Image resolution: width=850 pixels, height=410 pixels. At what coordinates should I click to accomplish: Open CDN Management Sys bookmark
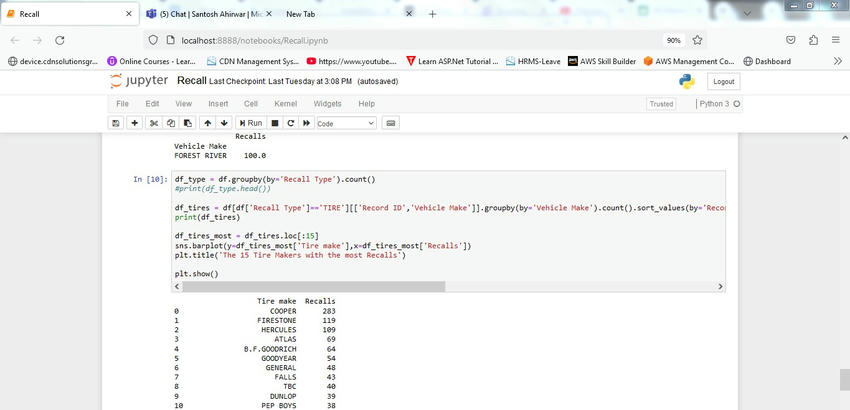(x=253, y=61)
